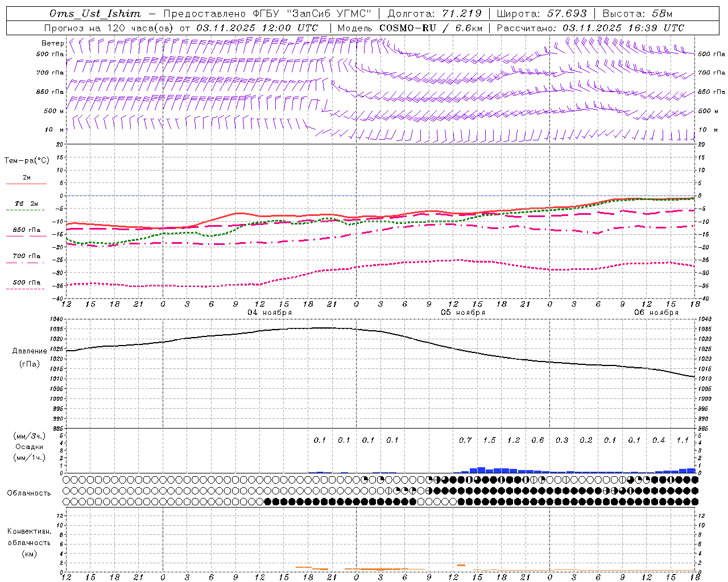This screenshot has height=582, width=728.
Task: Click the pink dotted sample under 500 гПа legend
Action: [26, 289]
